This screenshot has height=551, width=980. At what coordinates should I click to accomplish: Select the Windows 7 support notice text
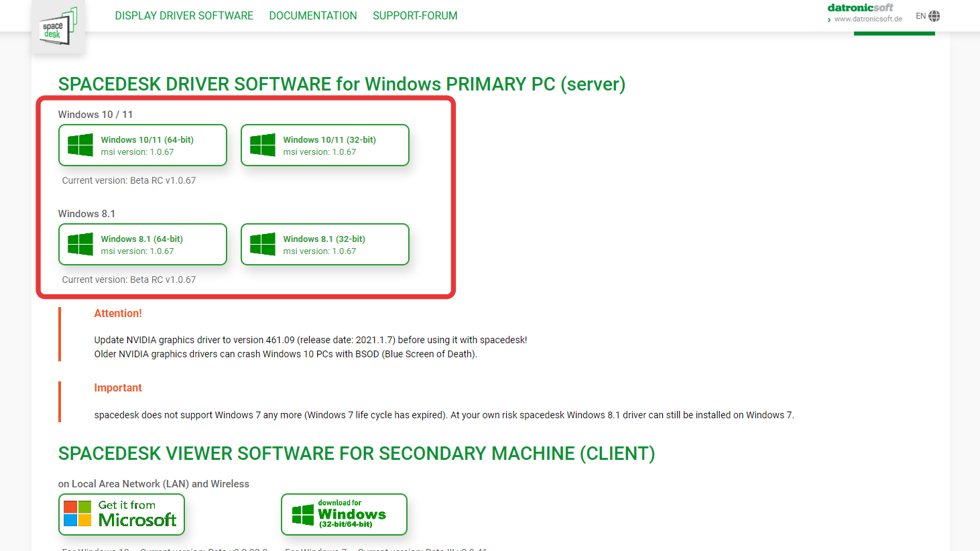pyautogui.click(x=444, y=415)
